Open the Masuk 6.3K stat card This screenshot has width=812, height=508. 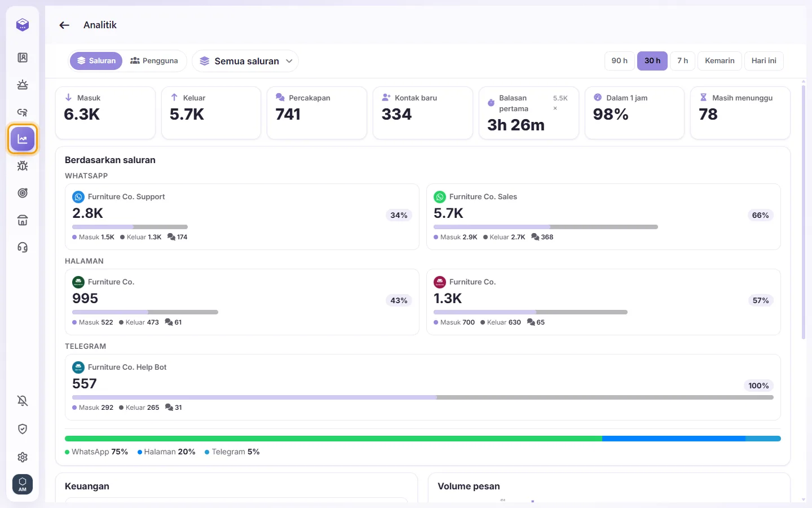point(105,113)
